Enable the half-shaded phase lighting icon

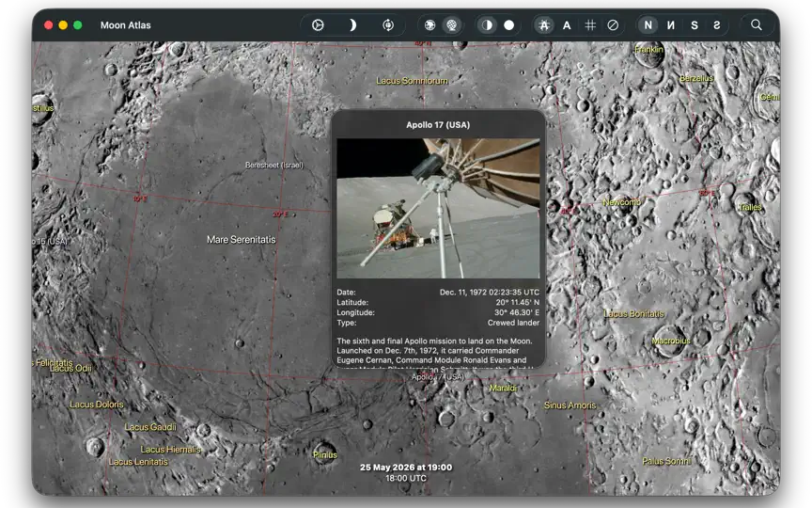pos(487,24)
